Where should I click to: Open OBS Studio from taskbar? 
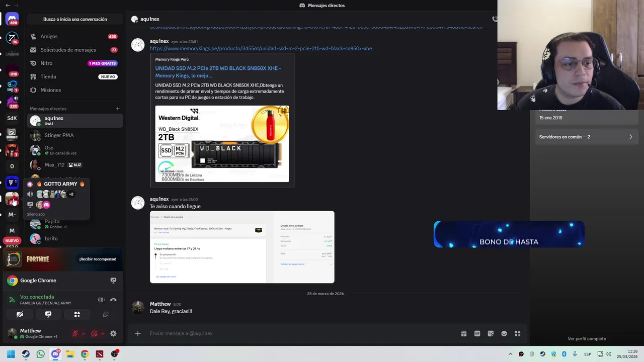pyautogui.click(x=115, y=354)
